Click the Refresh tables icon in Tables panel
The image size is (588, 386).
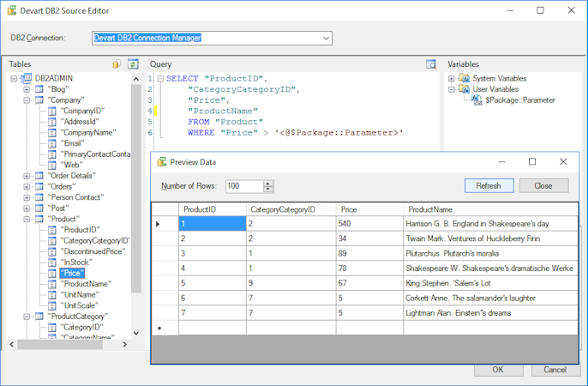[133, 64]
